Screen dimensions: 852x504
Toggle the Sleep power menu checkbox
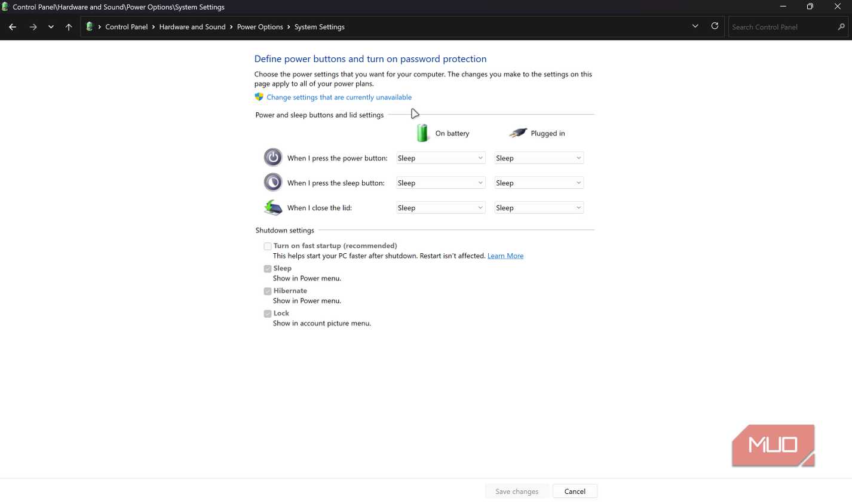coord(268,269)
